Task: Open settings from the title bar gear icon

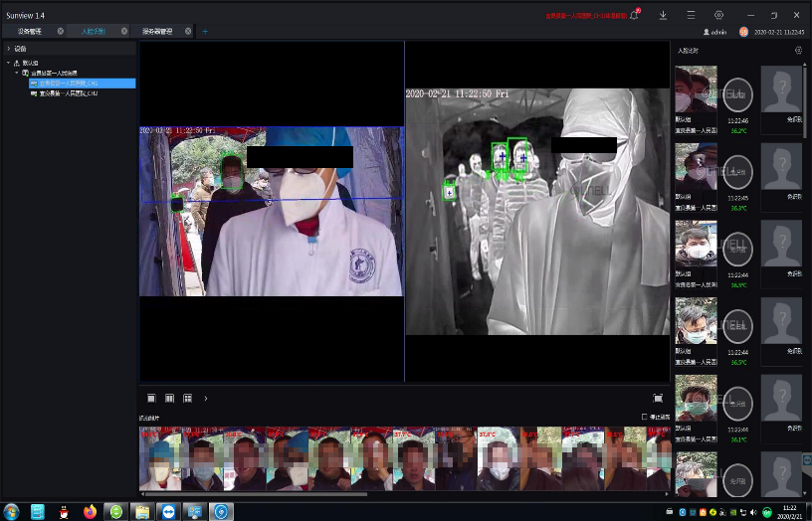Action: tap(719, 16)
